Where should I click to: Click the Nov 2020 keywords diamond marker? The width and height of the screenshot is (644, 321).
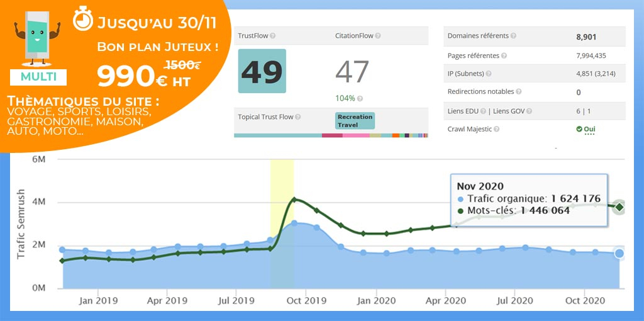[x=619, y=208]
